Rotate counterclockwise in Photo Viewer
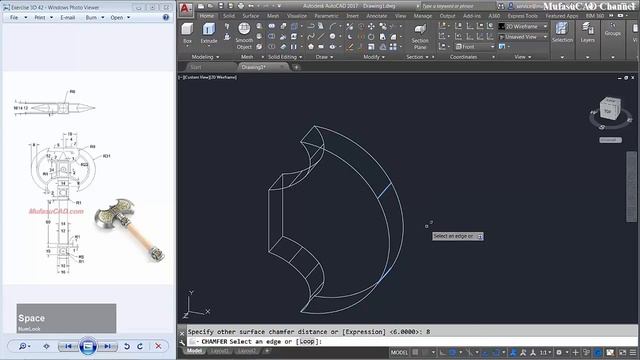Screen dimensions: 640x360 click(127, 346)
